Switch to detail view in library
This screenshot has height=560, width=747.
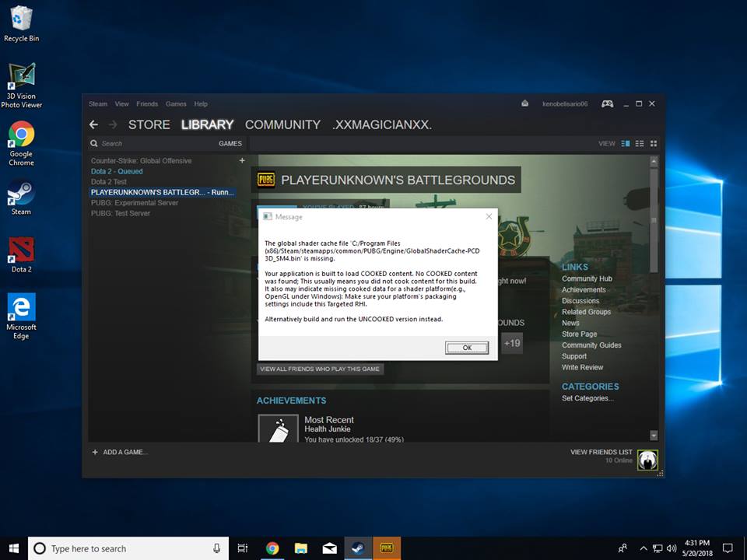pyautogui.click(x=626, y=143)
